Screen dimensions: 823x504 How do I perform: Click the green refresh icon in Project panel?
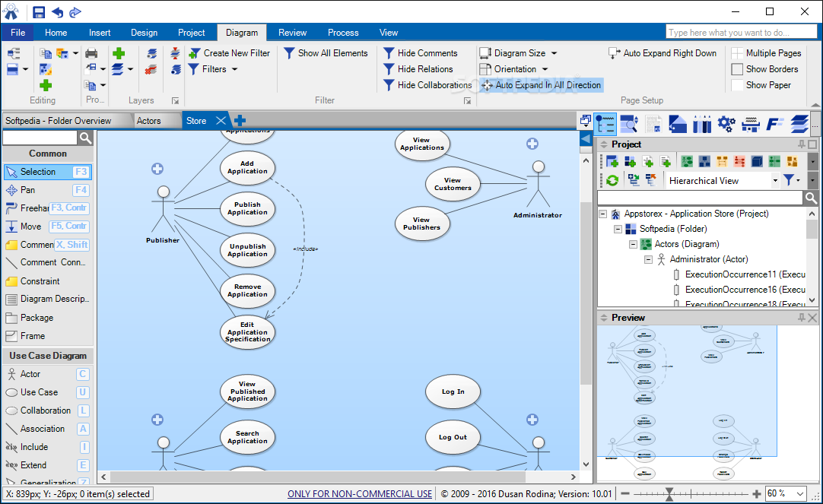612,180
